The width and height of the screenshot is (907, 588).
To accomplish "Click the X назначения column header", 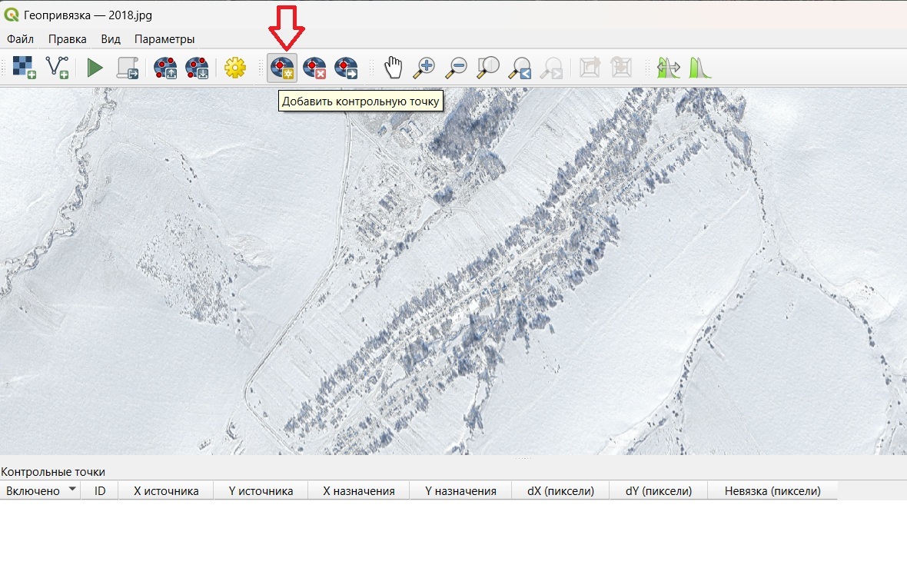I will click(359, 491).
